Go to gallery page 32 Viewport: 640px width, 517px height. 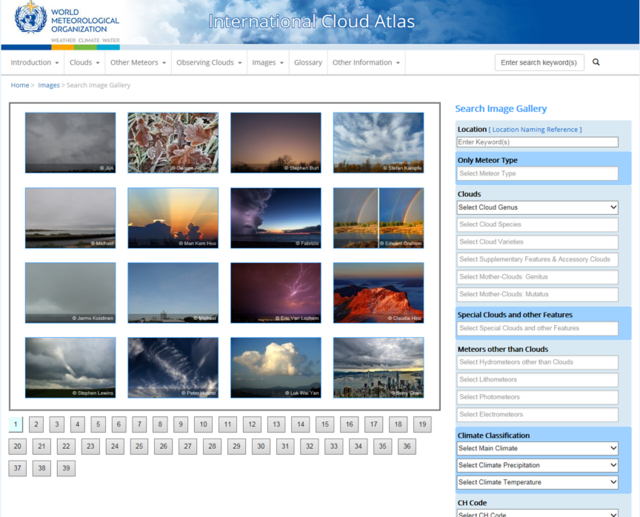[309, 446]
